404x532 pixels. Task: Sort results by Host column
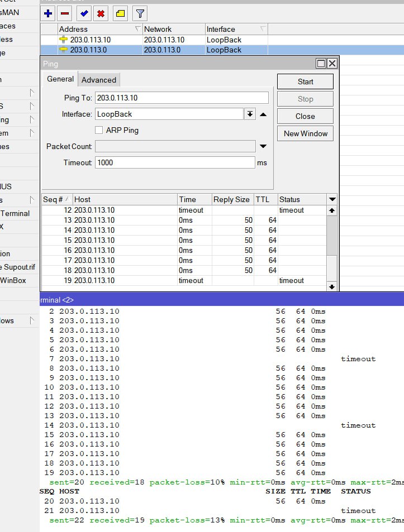pyautogui.click(x=125, y=199)
